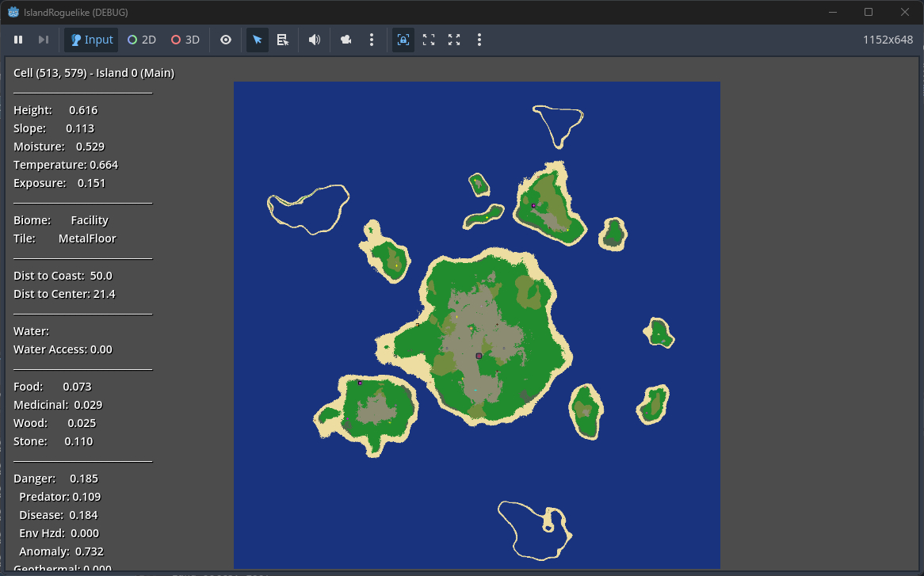Click the camera override icon
924x576 pixels.
(x=346, y=40)
